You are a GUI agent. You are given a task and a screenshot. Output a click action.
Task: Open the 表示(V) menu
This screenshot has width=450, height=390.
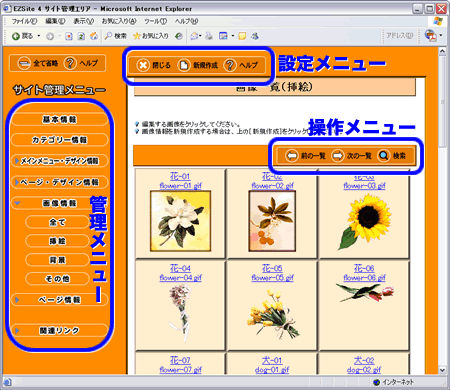[x=84, y=21]
